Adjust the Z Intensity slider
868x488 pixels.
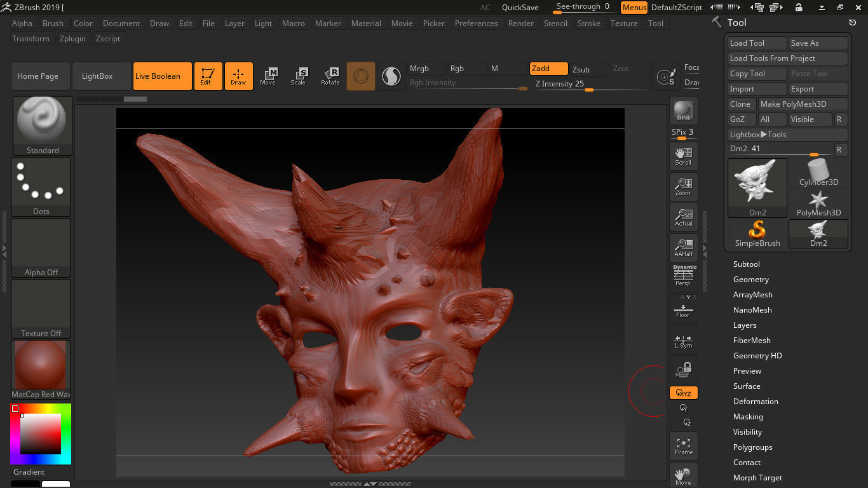coord(589,84)
